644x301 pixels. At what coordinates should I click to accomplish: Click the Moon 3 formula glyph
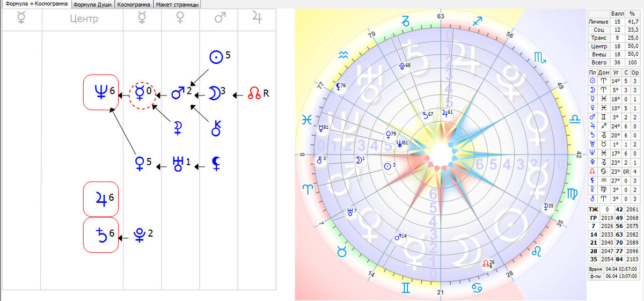pos(217,93)
